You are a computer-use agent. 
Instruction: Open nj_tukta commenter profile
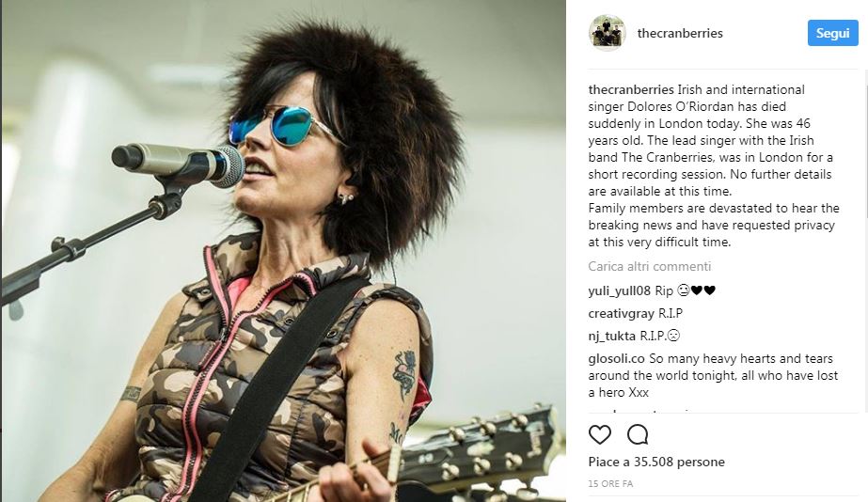pyautogui.click(x=611, y=336)
